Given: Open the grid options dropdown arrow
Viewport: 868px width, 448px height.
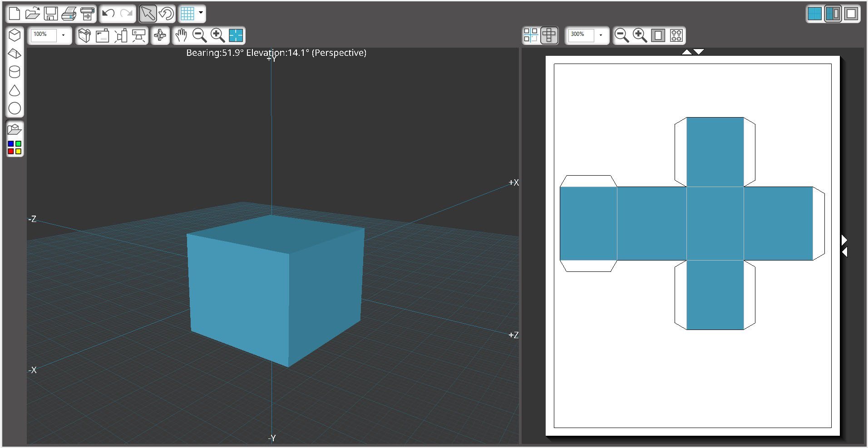Looking at the screenshot, I should tap(201, 14).
